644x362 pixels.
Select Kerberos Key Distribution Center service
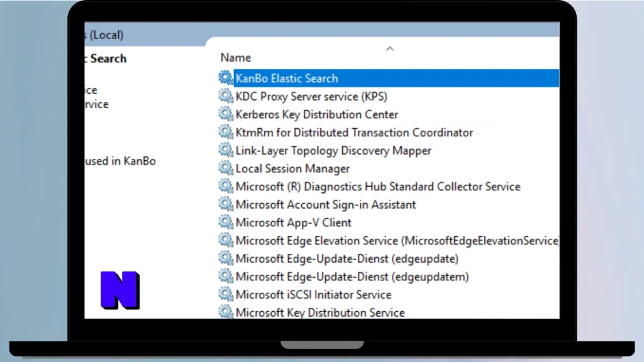click(x=317, y=114)
